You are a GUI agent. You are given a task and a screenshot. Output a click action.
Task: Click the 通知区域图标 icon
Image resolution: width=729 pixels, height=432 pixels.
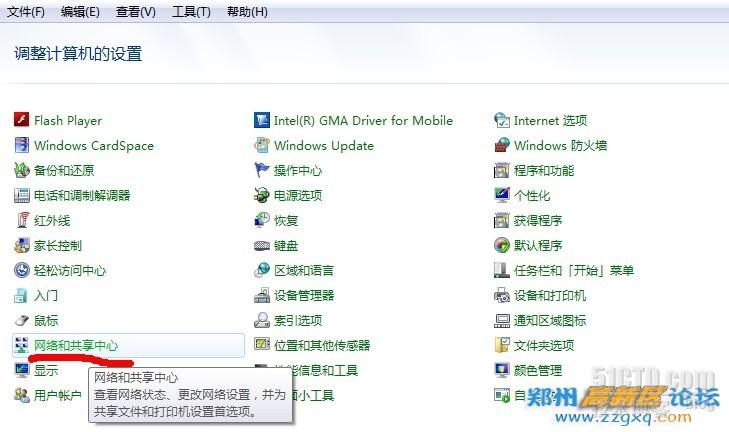coord(502,320)
